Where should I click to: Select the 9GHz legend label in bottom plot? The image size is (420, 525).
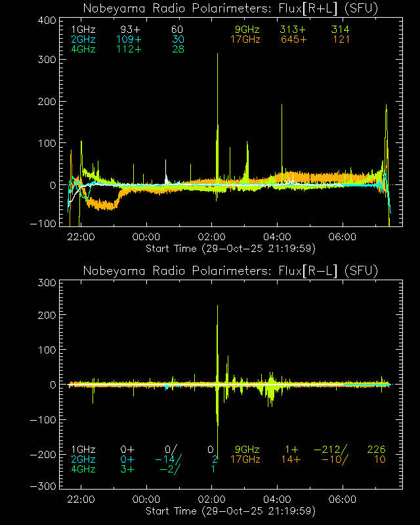click(x=247, y=450)
